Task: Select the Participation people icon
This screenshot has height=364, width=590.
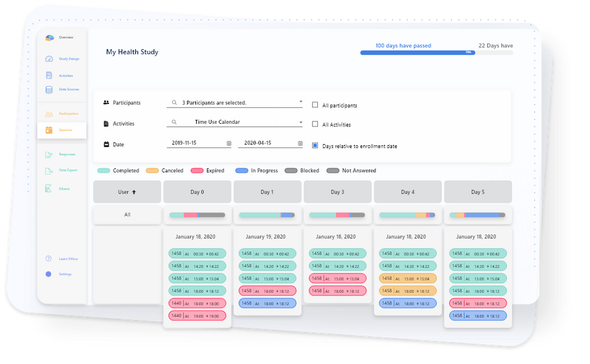Action: point(49,114)
